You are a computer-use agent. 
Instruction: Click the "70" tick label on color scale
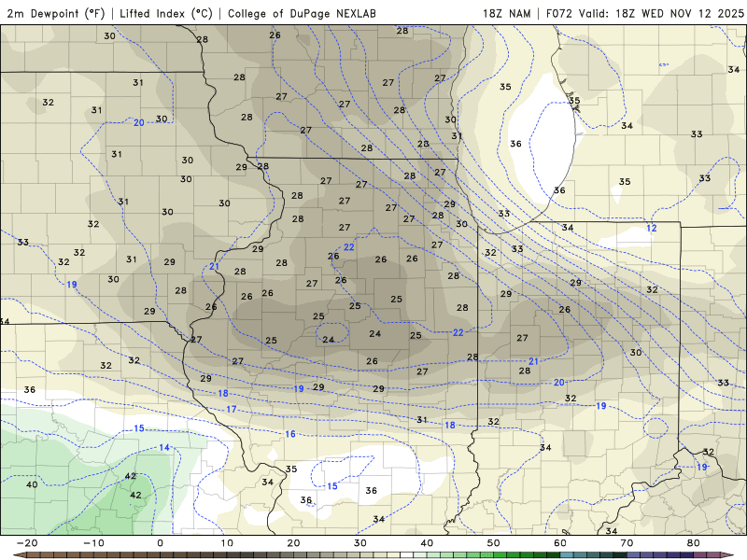(627, 543)
